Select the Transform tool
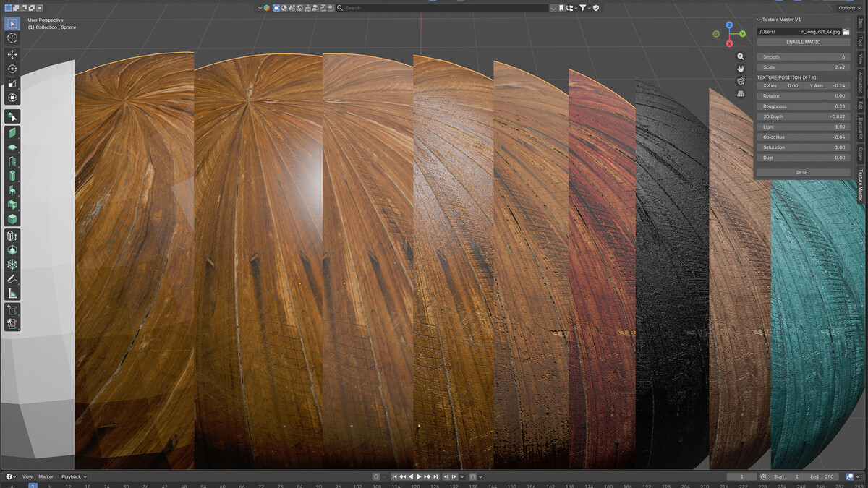Image resolution: width=868 pixels, height=488 pixels. 12,98
